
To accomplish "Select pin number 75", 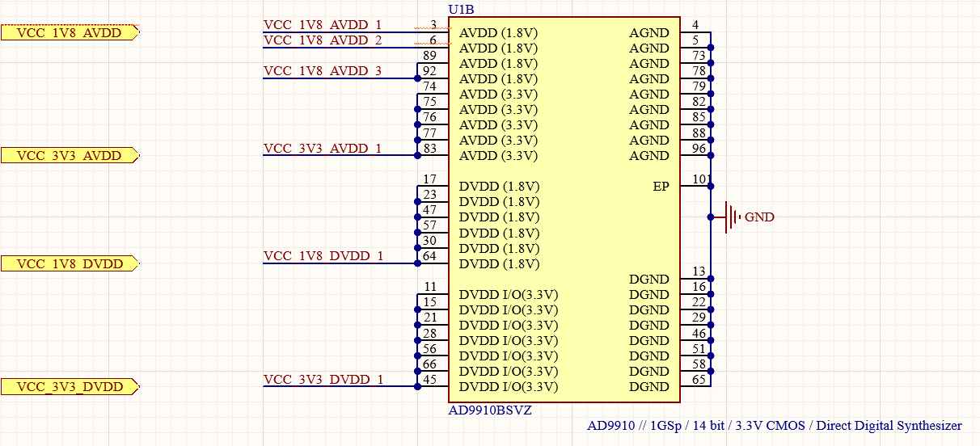I will tap(430, 102).
